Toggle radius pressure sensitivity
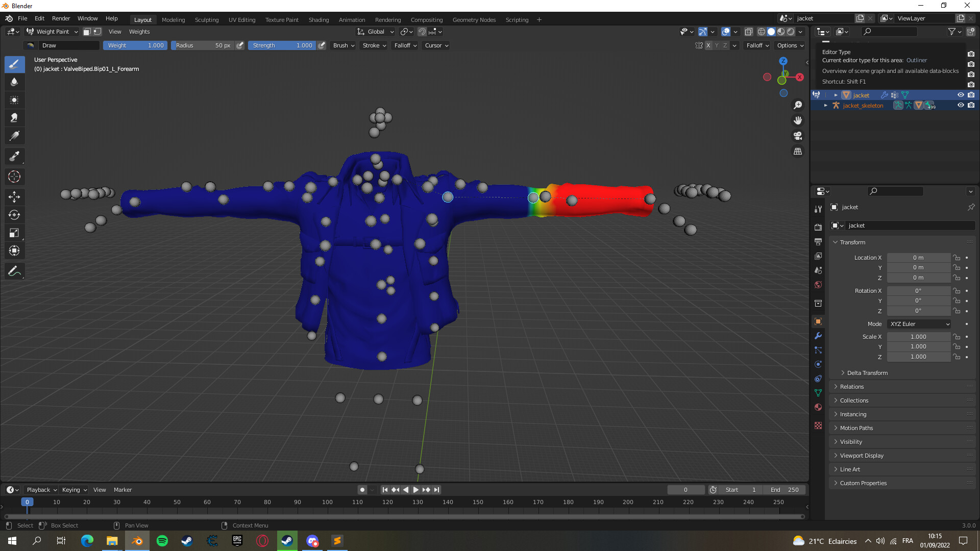The width and height of the screenshot is (980, 551). [240, 45]
